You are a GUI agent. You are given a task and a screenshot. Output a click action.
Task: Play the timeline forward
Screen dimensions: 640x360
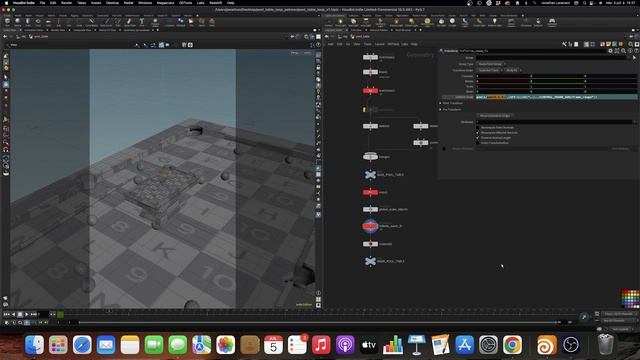click(27, 314)
